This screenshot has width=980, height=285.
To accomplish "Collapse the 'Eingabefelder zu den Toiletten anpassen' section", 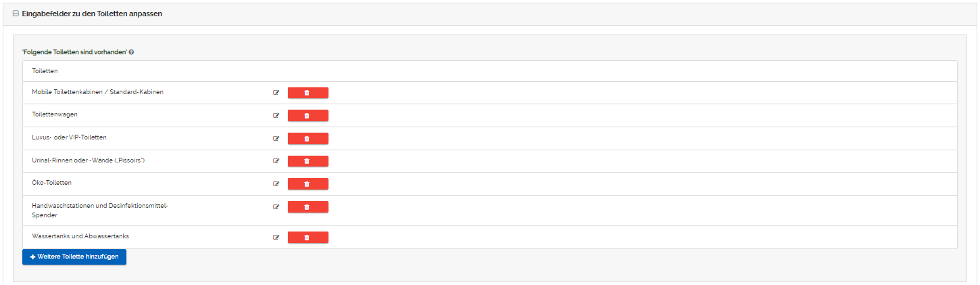I will (16, 14).
